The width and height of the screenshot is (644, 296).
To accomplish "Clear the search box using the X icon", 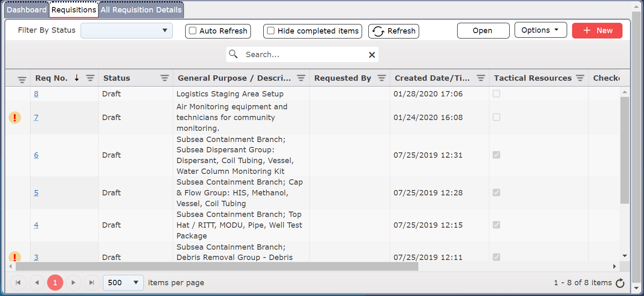I will tap(372, 54).
